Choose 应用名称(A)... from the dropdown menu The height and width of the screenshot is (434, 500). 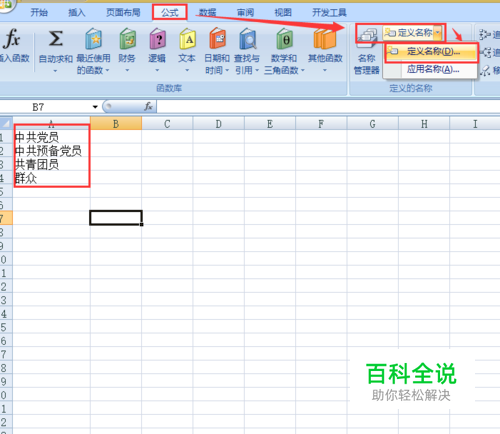[x=431, y=69]
